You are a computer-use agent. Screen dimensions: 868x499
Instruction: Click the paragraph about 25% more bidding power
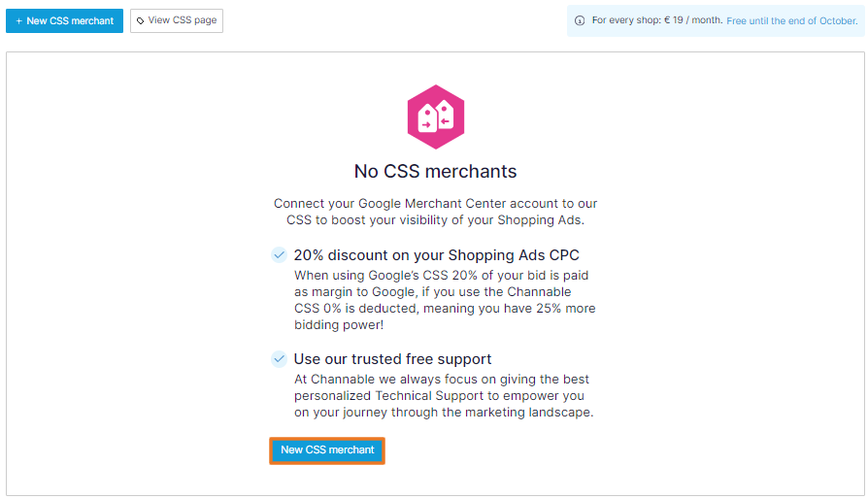coord(445,300)
